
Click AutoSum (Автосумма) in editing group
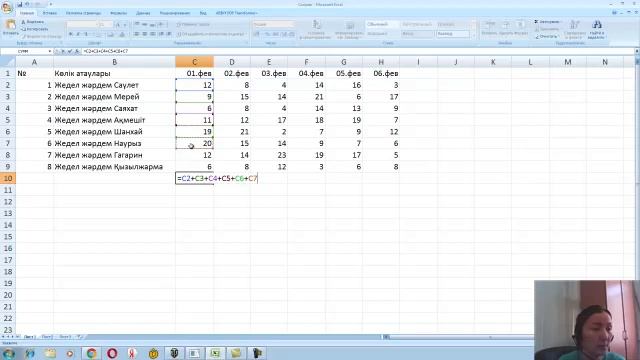(547, 22)
